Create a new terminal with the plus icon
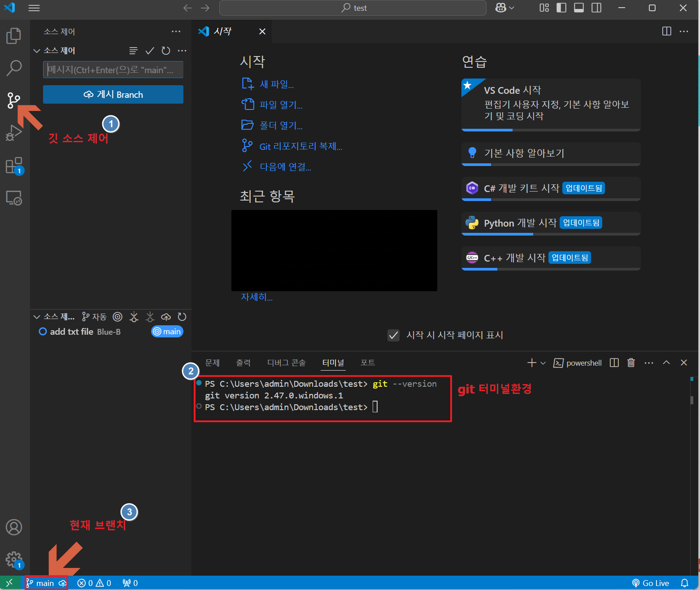This screenshot has height=590, width=700. click(532, 363)
